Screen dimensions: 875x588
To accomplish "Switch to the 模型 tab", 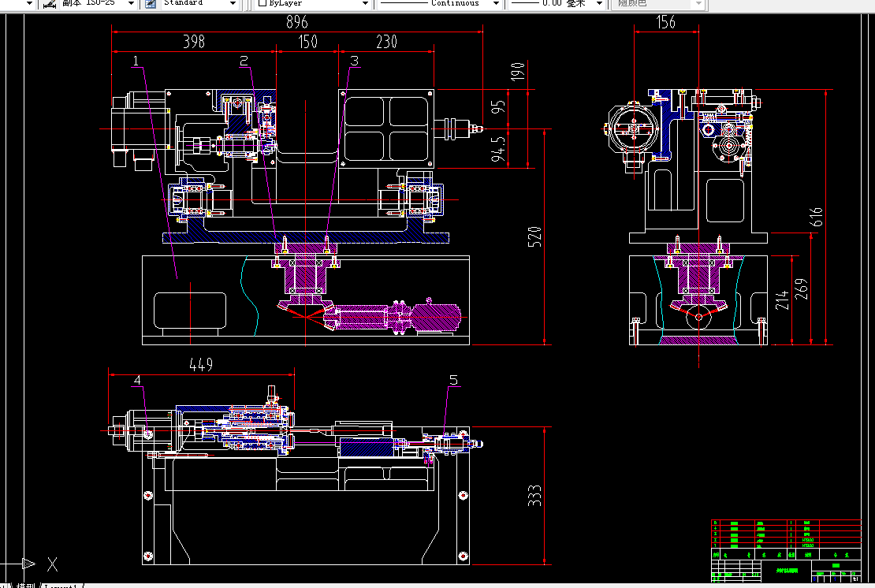I will coord(25,585).
